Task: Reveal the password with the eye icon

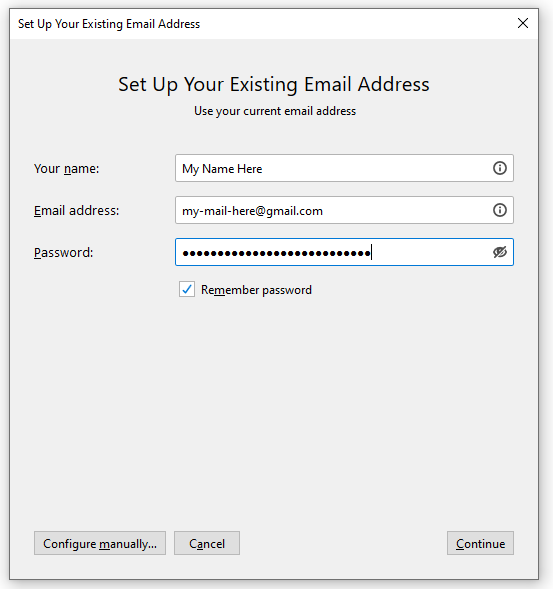Action: [499, 252]
